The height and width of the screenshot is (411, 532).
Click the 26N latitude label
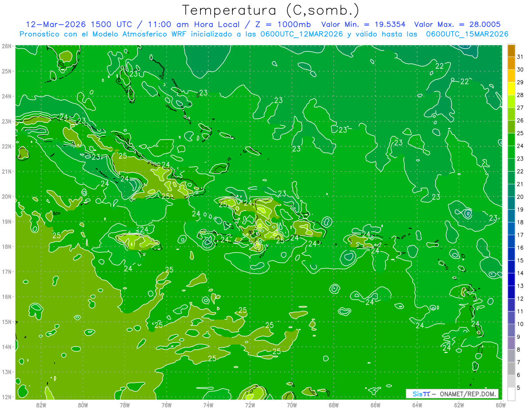(x=7, y=46)
